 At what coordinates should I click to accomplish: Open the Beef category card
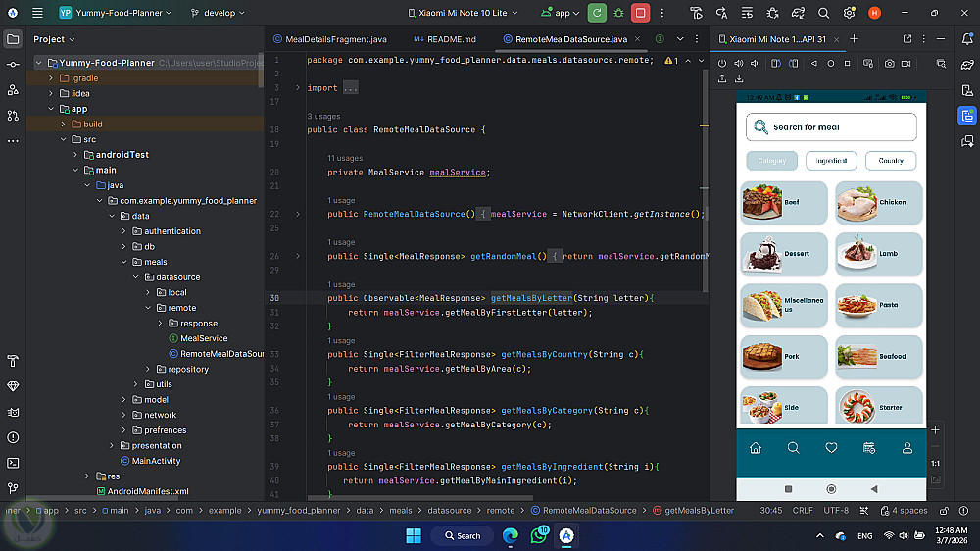[x=784, y=203]
